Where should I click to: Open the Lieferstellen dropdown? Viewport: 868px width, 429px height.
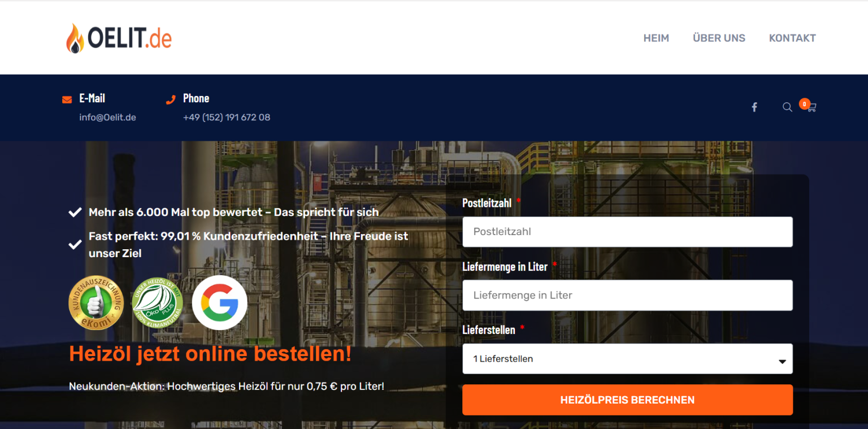pyautogui.click(x=622, y=359)
